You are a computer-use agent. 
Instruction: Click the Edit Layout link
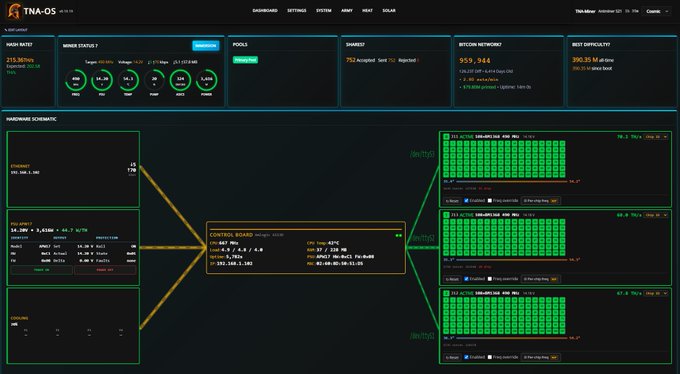point(16,30)
